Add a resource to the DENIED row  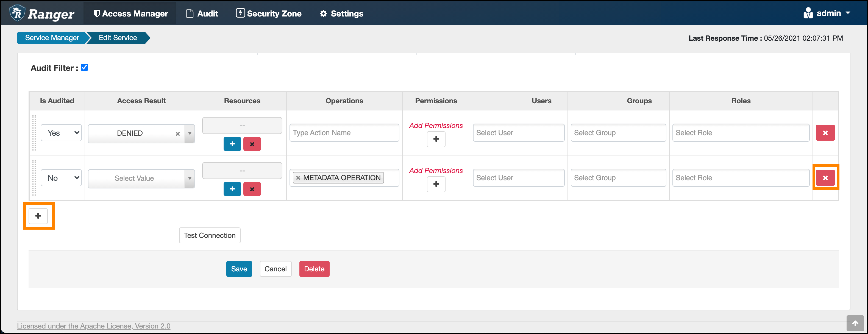click(232, 144)
